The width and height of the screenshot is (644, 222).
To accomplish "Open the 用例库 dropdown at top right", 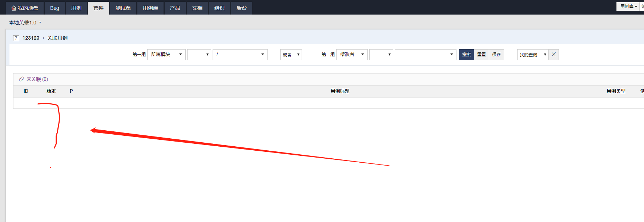I will click(628, 7).
